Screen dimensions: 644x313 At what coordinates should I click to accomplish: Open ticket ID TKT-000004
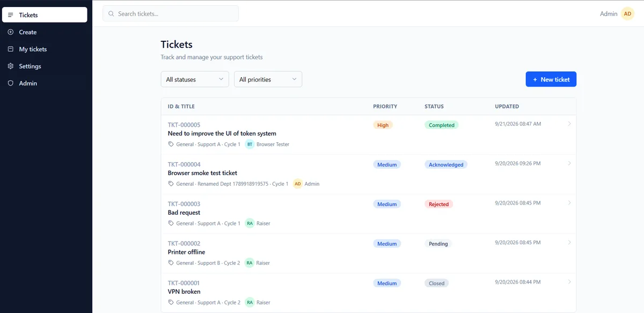point(184,164)
